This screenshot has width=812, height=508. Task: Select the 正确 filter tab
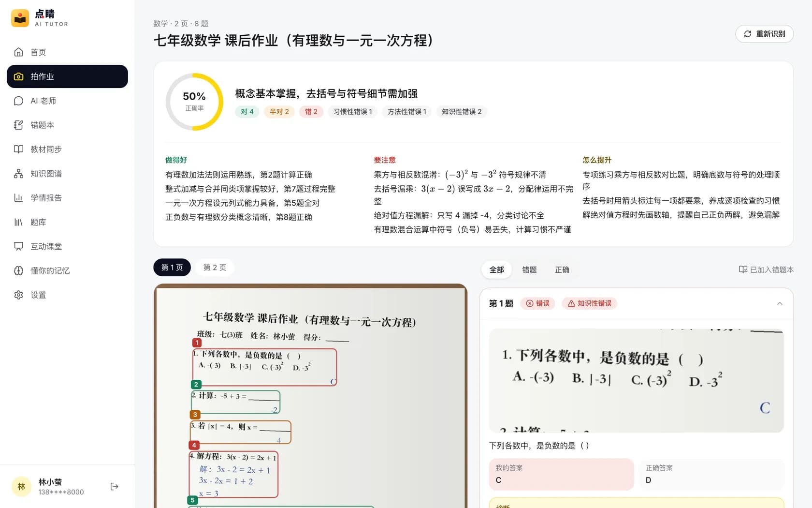tap(562, 270)
